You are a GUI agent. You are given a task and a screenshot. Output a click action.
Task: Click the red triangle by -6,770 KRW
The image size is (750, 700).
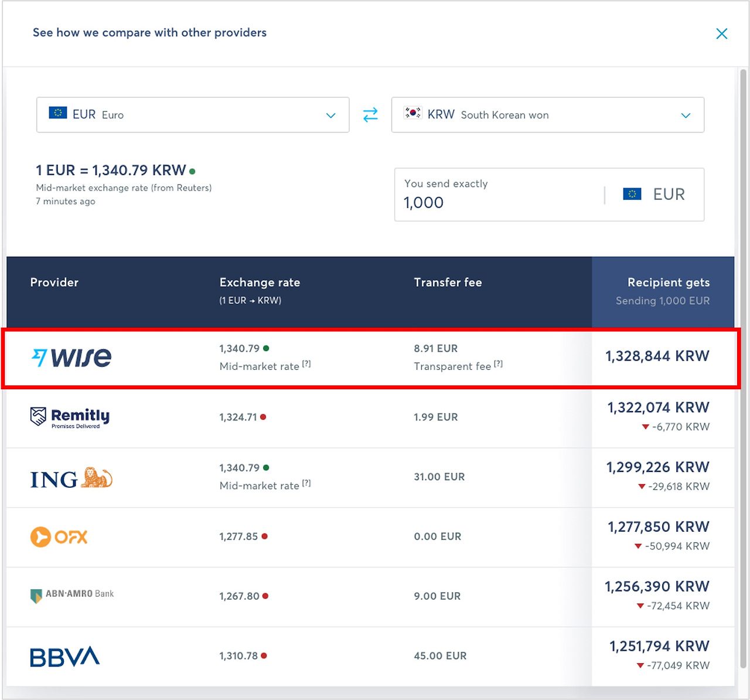[646, 427]
